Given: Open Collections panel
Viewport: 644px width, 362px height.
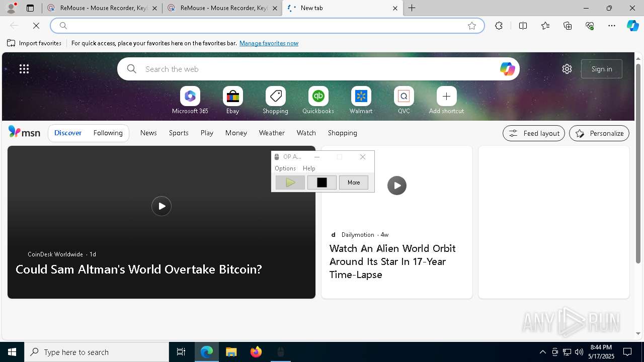Looking at the screenshot, I should tap(568, 26).
